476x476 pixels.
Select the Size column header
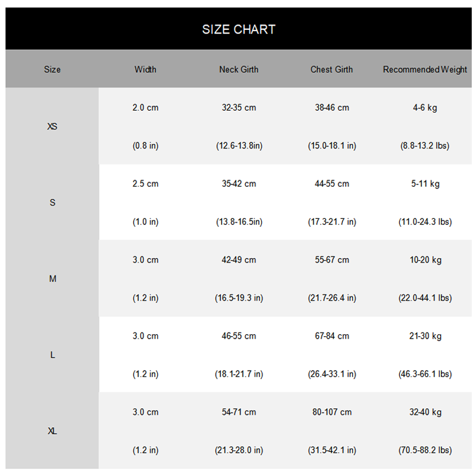[x=52, y=70]
